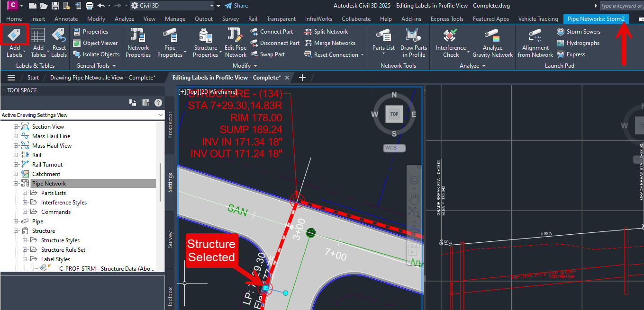Add a new drawing tab with plus
The width and height of the screenshot is (644, 310).
[302, 78]
